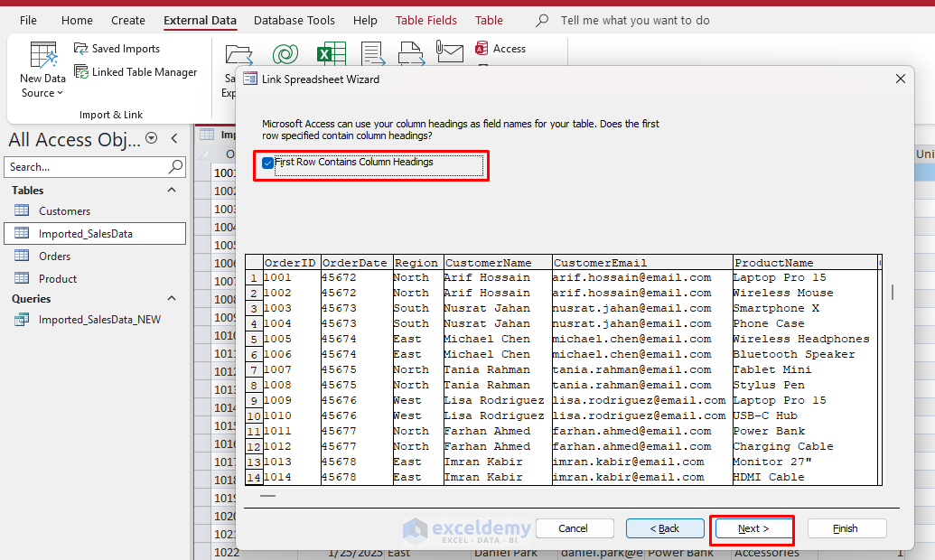935x560 pixels.
Task: Click Tell me search magnifier icon
Action: pos(541,20)
